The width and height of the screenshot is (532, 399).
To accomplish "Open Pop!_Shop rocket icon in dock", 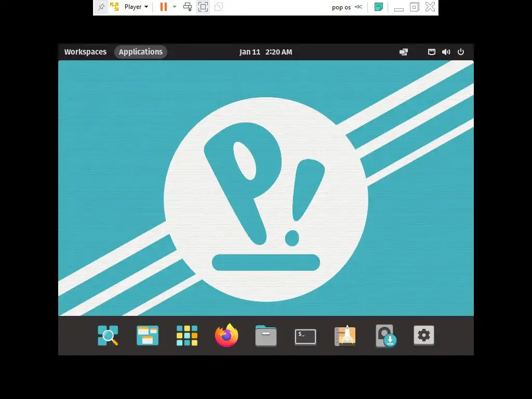I will pos(345,336).
